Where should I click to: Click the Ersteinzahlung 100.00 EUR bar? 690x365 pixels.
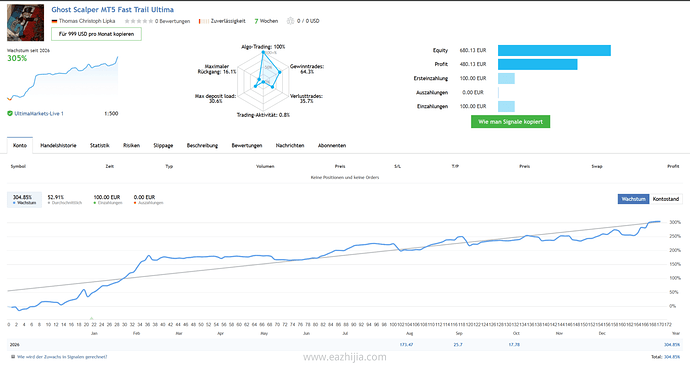506,78
